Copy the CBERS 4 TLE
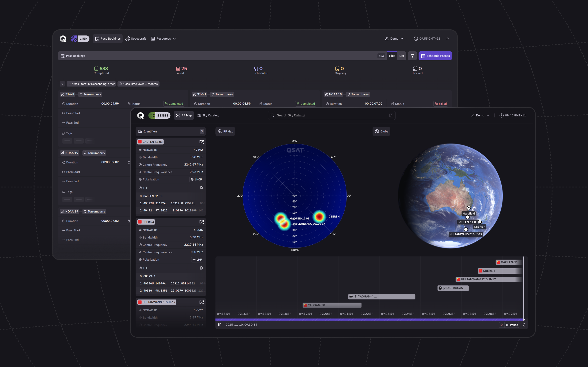This screenshot has width=588, height=367. click(201, 268)
